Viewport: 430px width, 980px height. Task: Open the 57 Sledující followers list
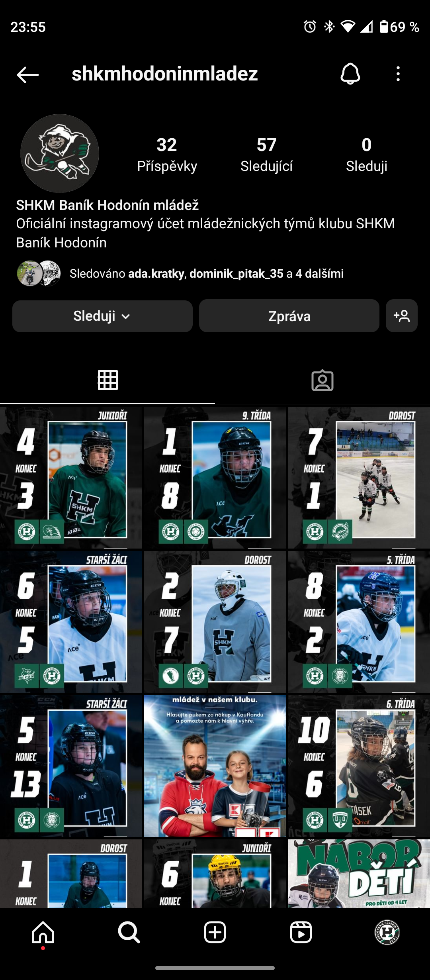[x=266, y=155]
